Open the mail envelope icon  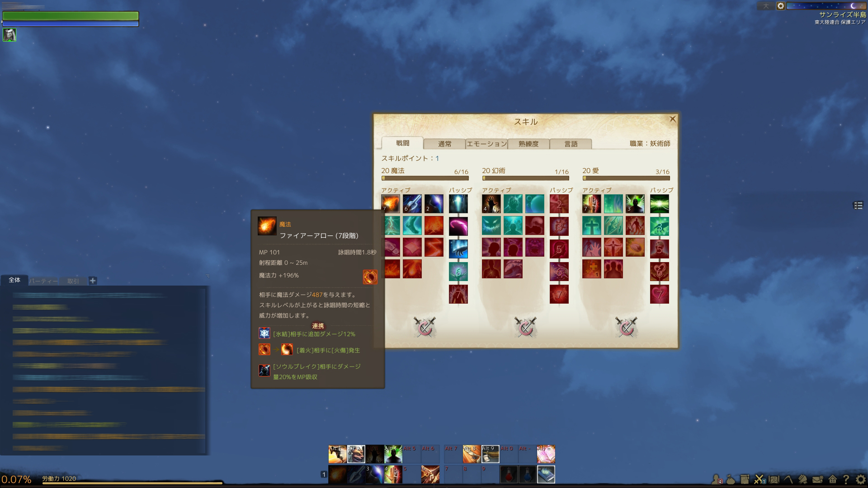point(817,479)
